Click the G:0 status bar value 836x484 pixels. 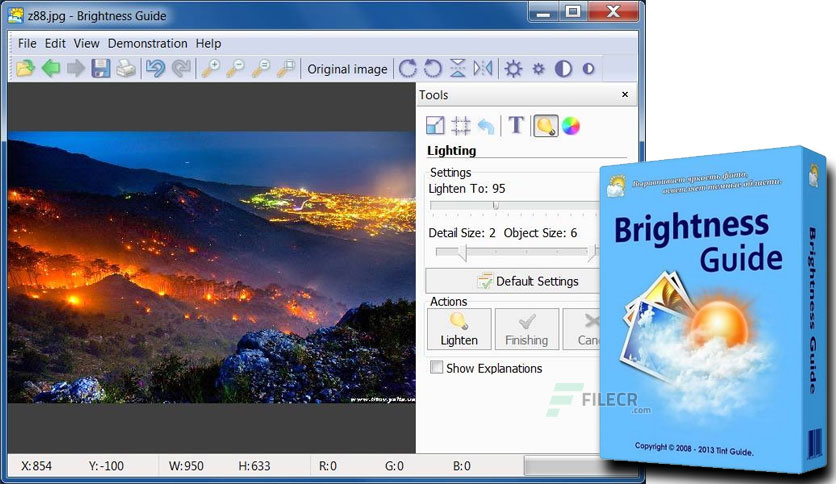(395, 466)
